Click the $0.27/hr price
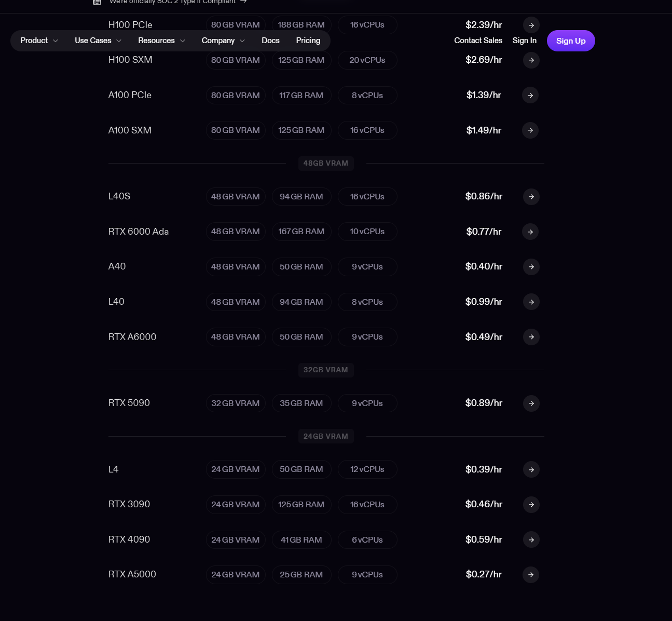 pos(484,574)
